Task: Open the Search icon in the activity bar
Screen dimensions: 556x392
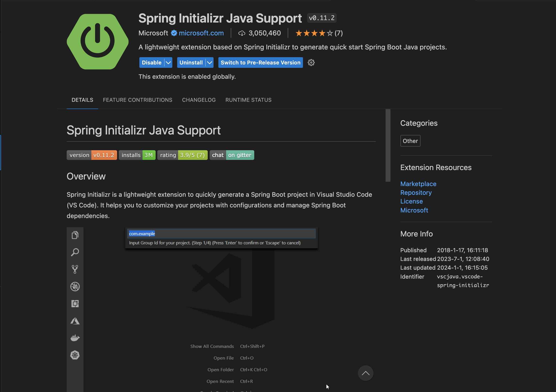Action: pyautogui.click(x=75, y=252)
